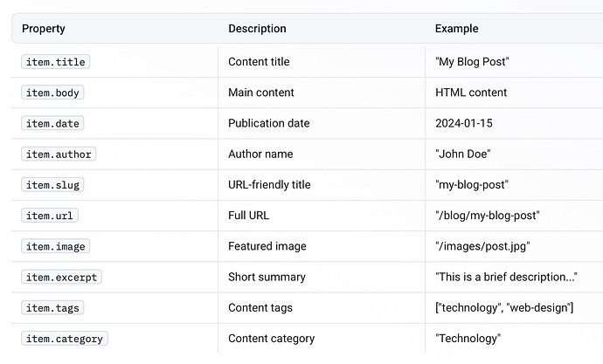Select the Short summary description text
This screenshot has height=364, width=603.
coord(267,277)
